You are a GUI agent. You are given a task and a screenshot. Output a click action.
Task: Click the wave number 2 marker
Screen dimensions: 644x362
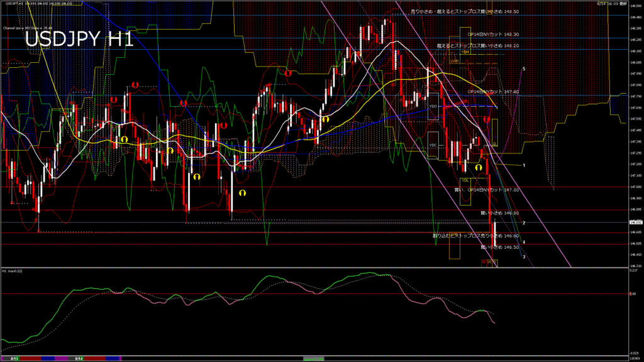524,223
